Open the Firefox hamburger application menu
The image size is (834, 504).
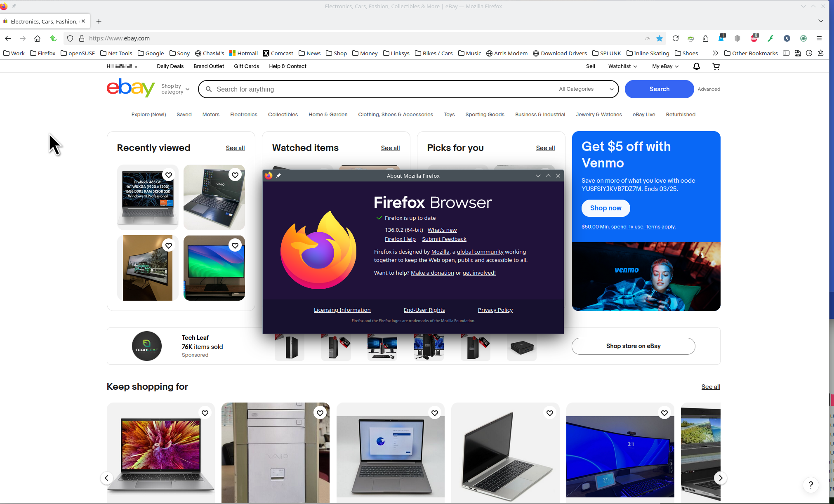(819, 38)
